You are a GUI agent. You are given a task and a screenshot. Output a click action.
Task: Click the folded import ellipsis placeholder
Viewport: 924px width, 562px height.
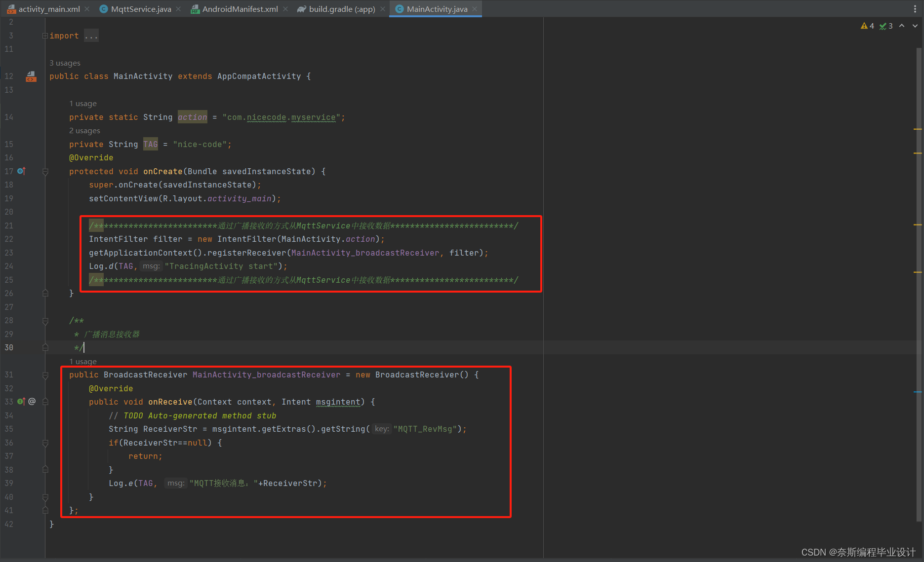pyautogui.click(x=91, y=36)
